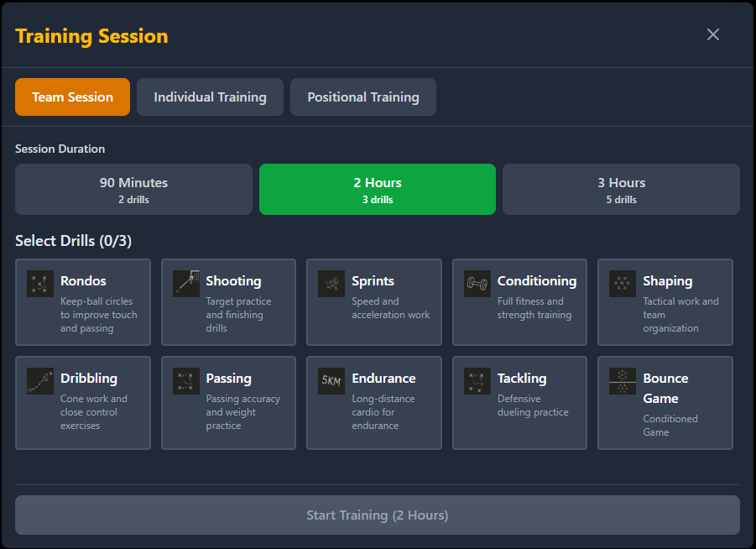Pick the Conditioning dumbbell icon
756x549 pixels.
point(477,284)
